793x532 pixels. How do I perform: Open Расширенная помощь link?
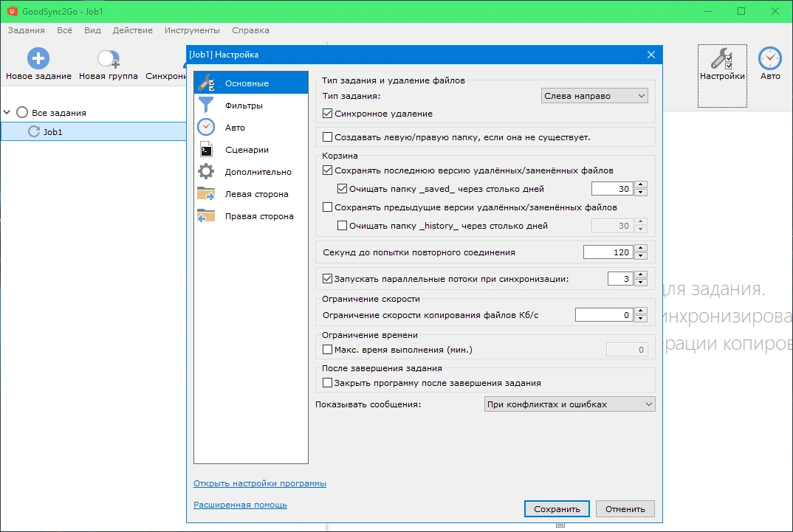tap(240, 505)
